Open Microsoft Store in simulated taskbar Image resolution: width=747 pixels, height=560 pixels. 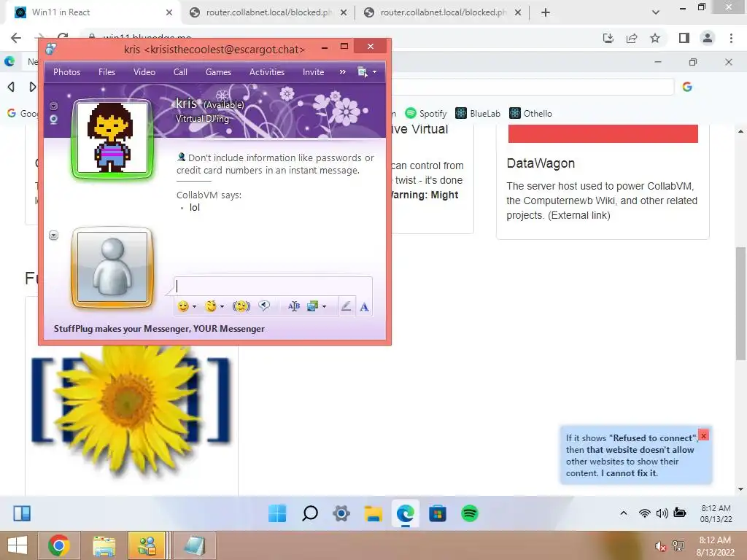[438, 513]
